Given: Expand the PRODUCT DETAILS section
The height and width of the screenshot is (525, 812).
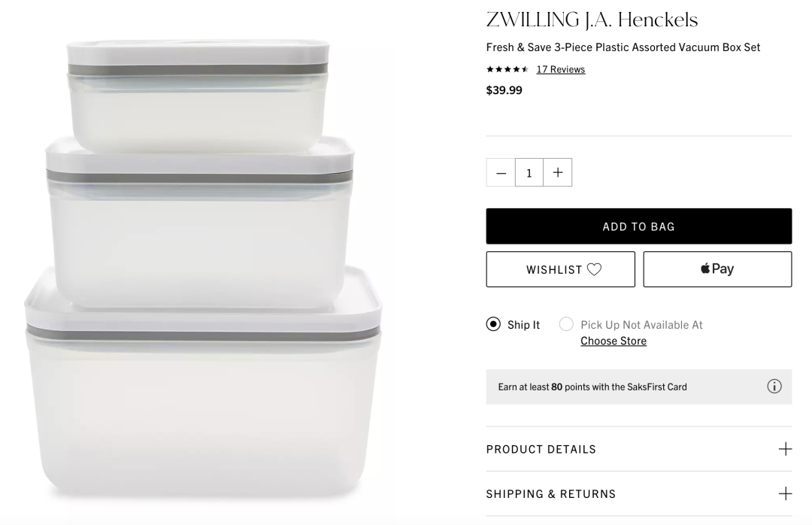Looking at the screenshot, I should click(639, 449).
